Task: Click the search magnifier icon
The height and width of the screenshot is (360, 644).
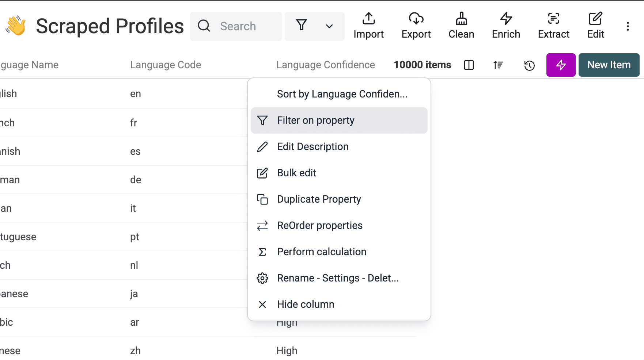Action: pos(204,26)
